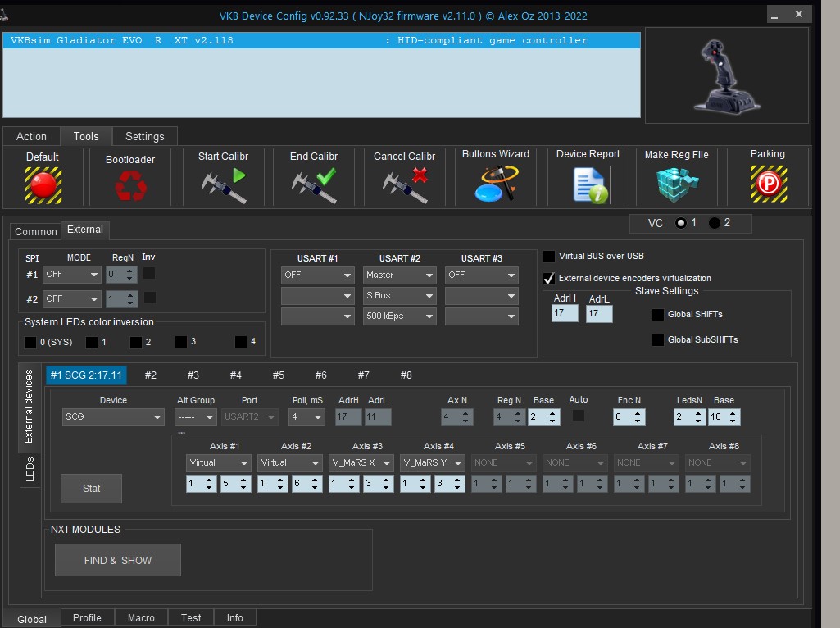Toggle LED 4 color inversion checkbox
840x628 pixels.
click(x=241, y=342)
